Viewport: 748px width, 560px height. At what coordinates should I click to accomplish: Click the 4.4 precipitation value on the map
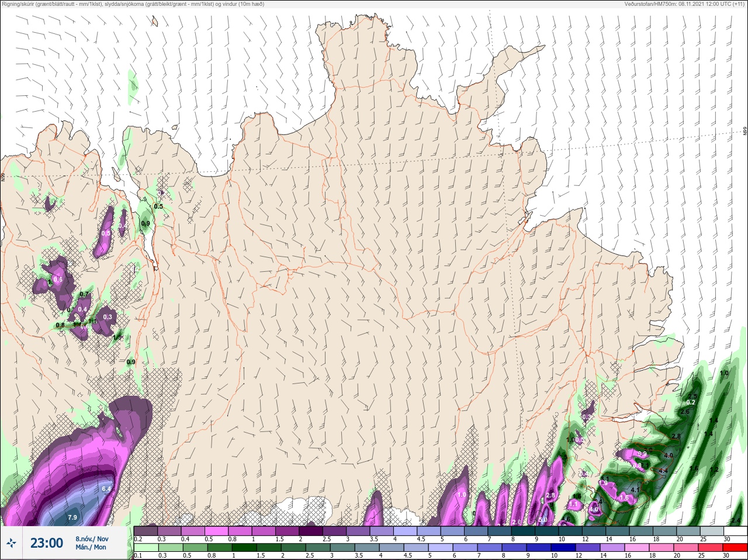coord(663,471)
